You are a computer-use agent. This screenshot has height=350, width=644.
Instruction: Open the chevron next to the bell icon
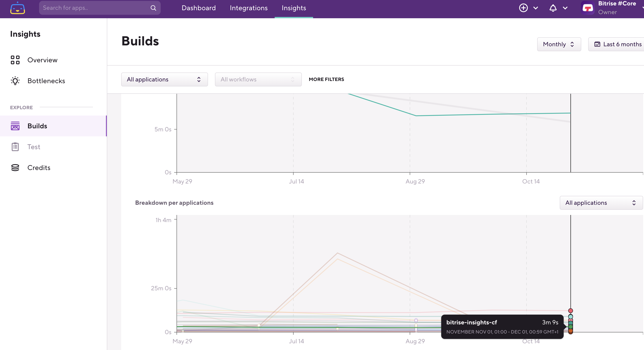click(x=565, y=8)
